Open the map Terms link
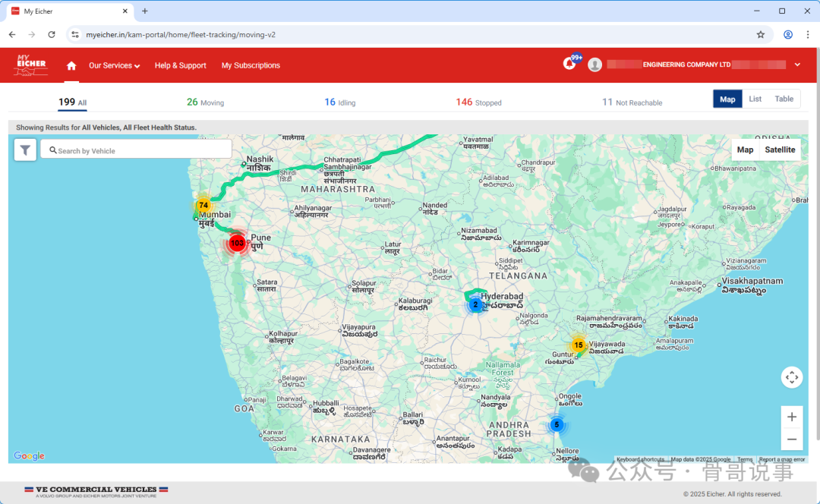Image resolution: width=820 pixels, height=504 pixels. click(x=745, y=459)
